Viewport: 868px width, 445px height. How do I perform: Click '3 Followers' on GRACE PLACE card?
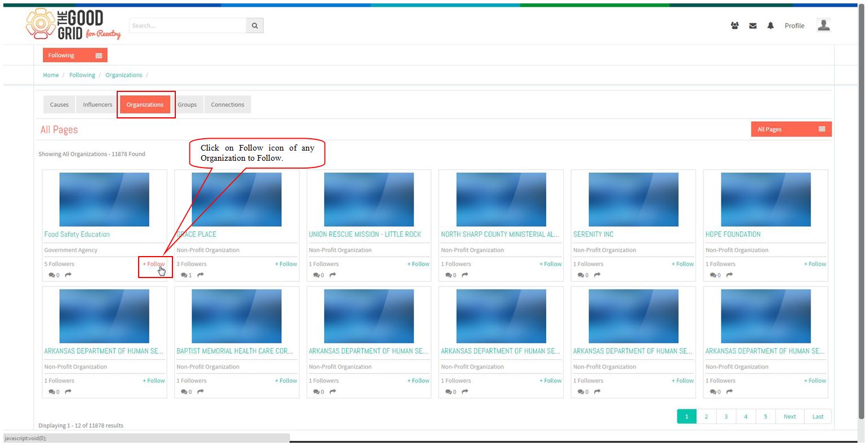(192, 264)
